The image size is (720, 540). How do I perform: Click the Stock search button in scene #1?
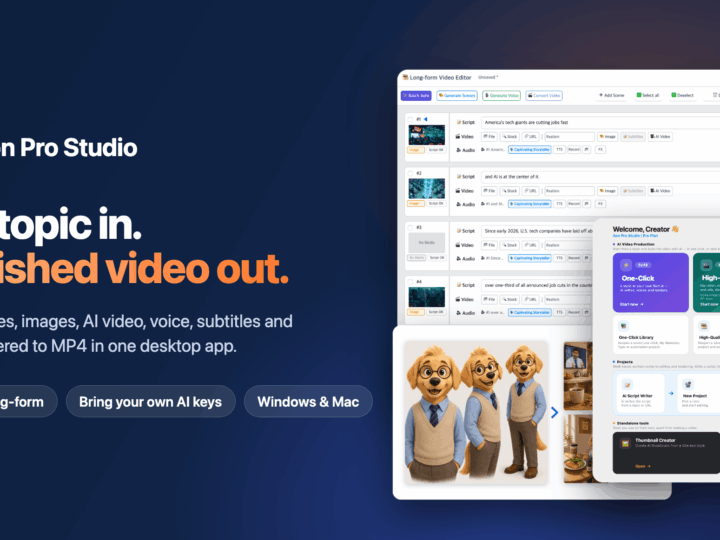509,136
